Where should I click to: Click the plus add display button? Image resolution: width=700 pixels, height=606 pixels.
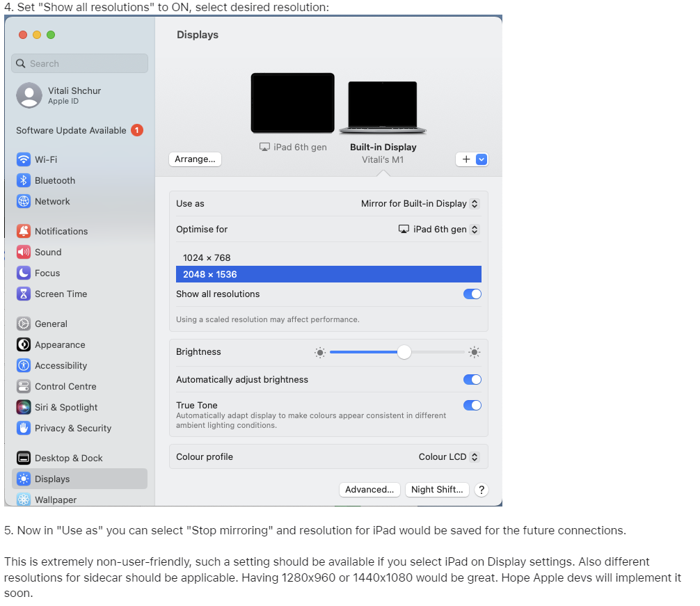coord(466,159)
